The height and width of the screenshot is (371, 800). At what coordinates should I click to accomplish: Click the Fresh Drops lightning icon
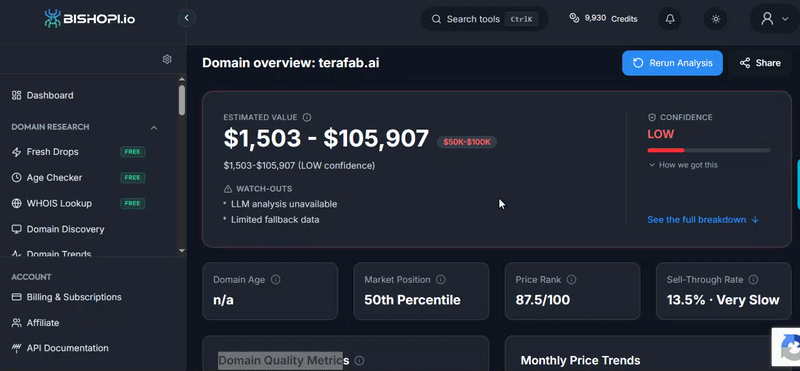pyautogui.click(x=16, y=152)
